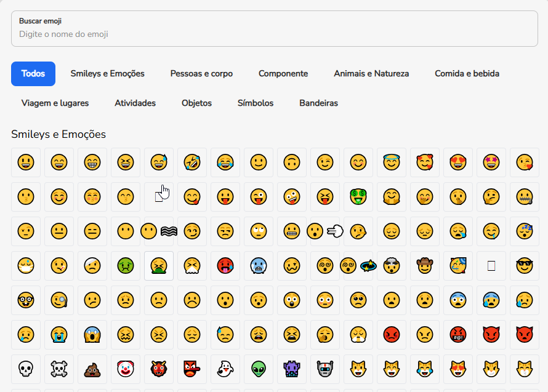Select the ghost emoji
This screenshot has height=392, width=548.
coord(225,369)
